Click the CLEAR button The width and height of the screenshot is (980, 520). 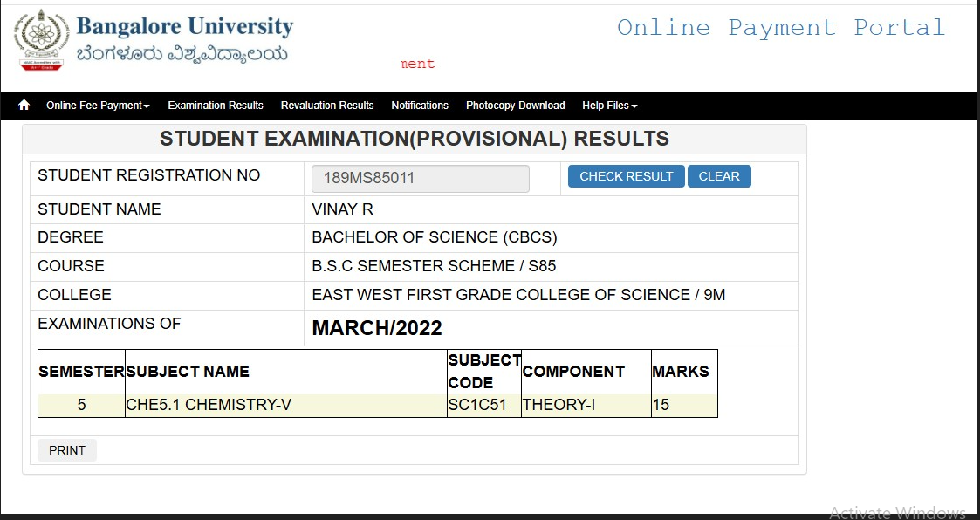click(719, 176)
